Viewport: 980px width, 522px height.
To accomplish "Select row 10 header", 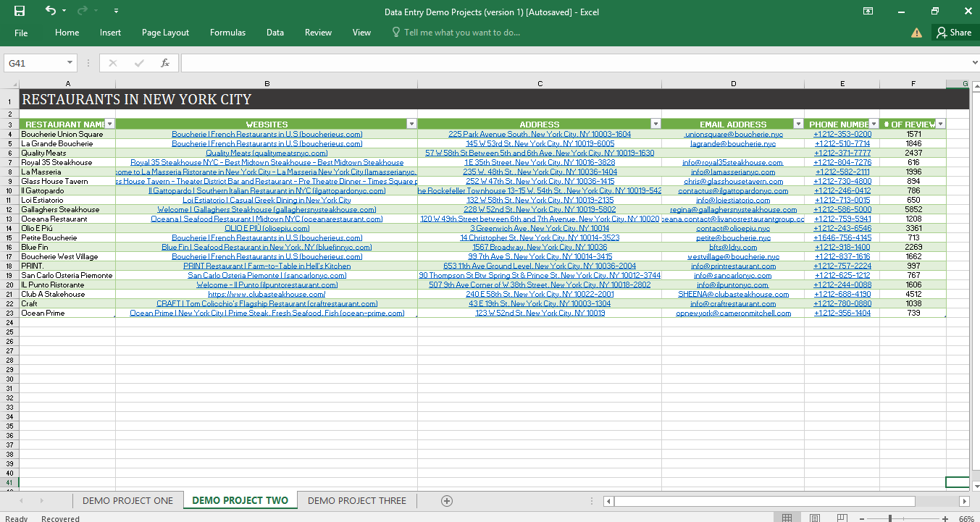I will (x=9, y=190).
